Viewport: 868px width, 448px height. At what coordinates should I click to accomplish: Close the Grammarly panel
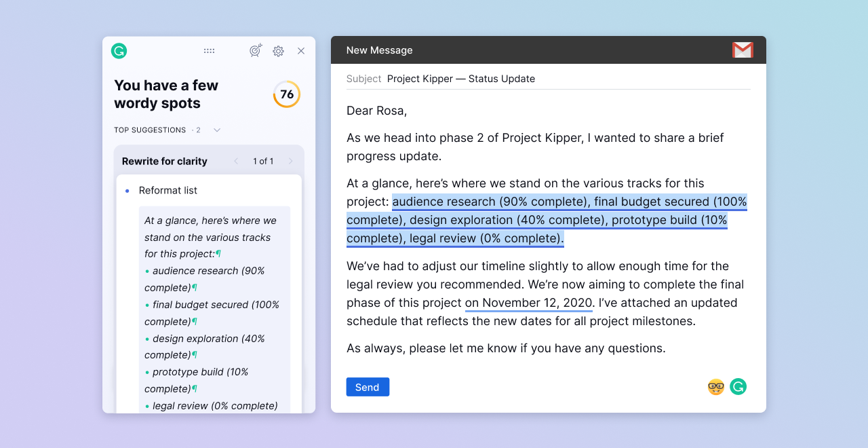pyautogui.click(x=301, y=51)
